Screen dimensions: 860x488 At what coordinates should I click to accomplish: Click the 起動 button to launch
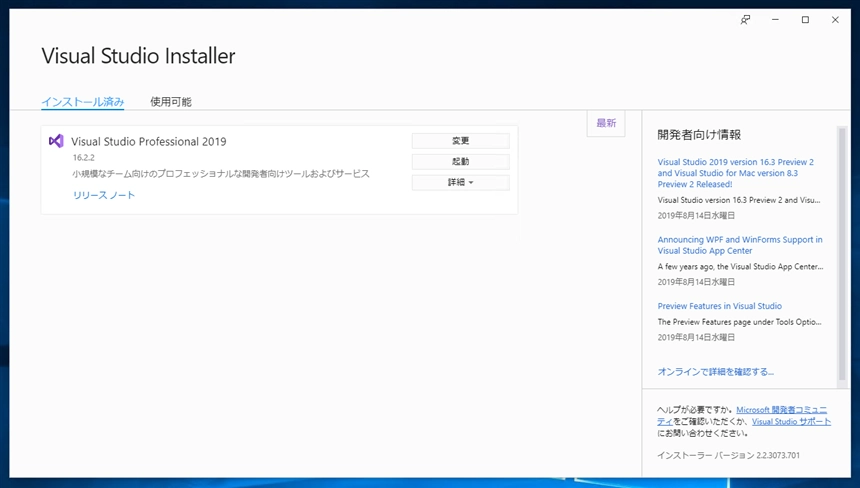point(461,162)
